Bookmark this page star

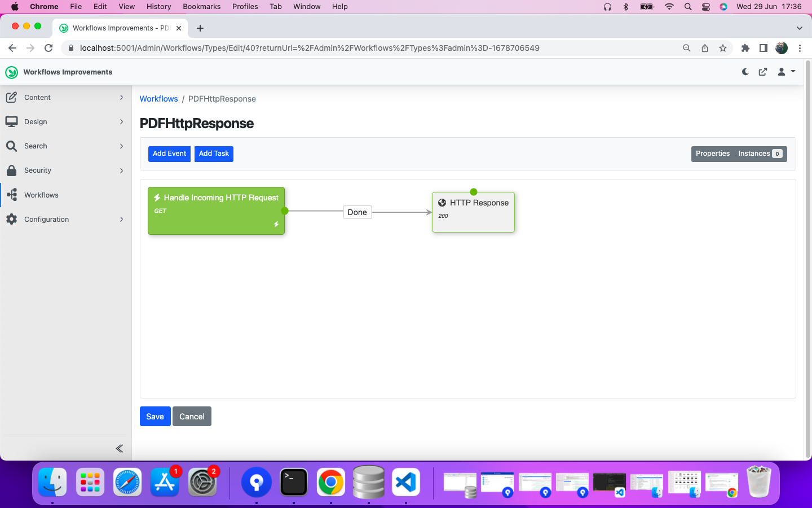point(723,48)
